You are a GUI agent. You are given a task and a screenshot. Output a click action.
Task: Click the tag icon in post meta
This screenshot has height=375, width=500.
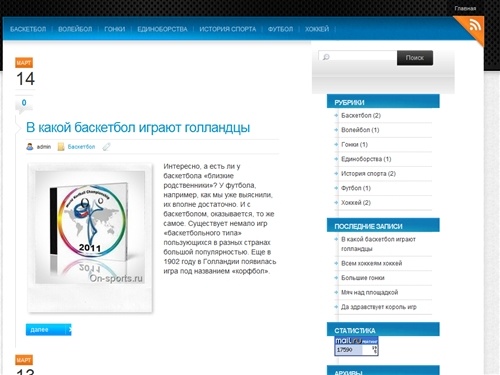(106, 147)
